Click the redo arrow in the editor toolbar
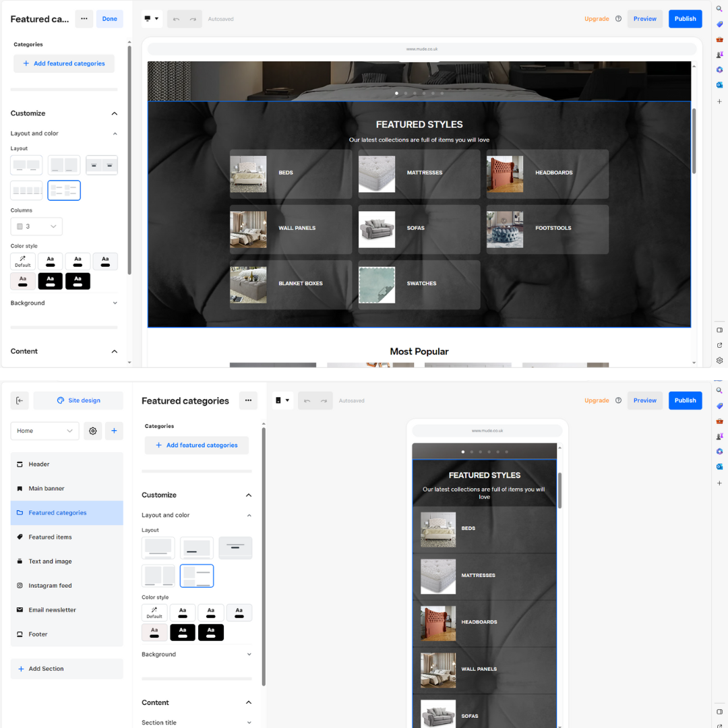 tap(193, 19)
